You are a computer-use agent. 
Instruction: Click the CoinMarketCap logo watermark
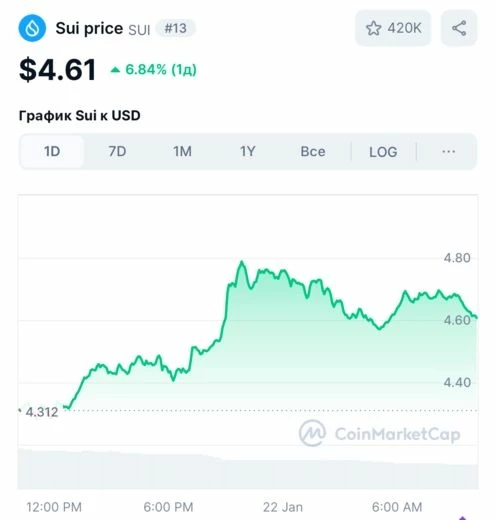[x=379, y=433]
